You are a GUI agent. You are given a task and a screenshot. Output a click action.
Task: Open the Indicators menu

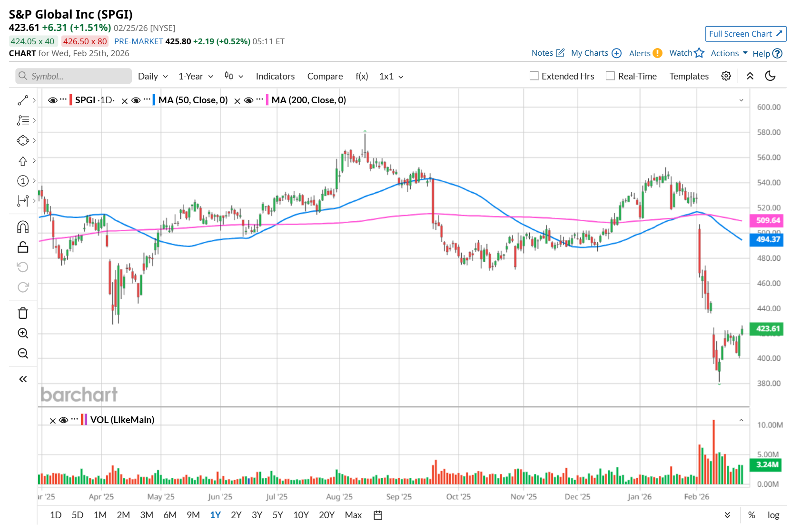pos(275,76)
